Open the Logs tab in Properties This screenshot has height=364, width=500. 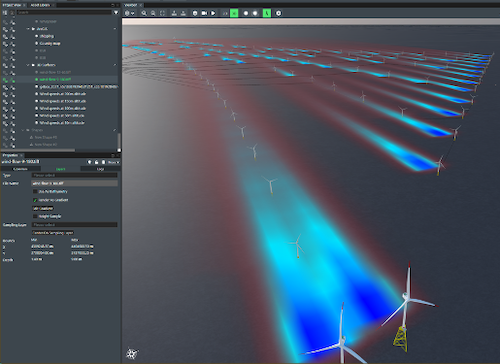(100, 169)
